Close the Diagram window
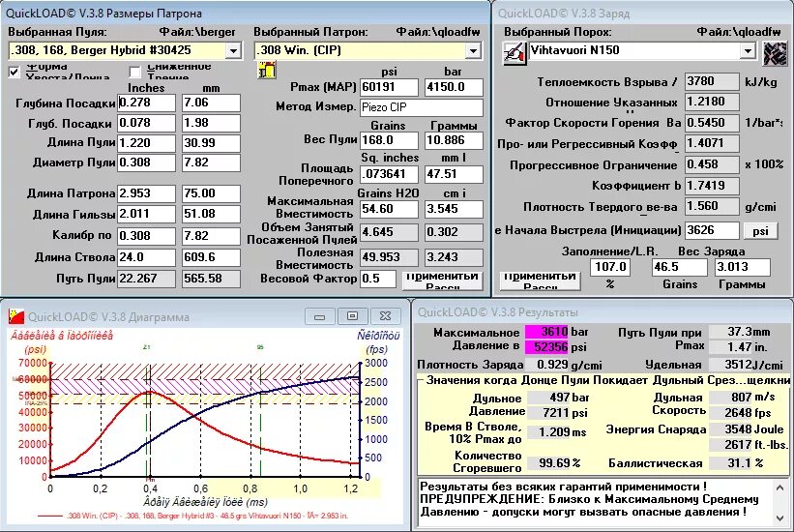The height and width of the screenshot is (532, 794). (x=385, y=316)
